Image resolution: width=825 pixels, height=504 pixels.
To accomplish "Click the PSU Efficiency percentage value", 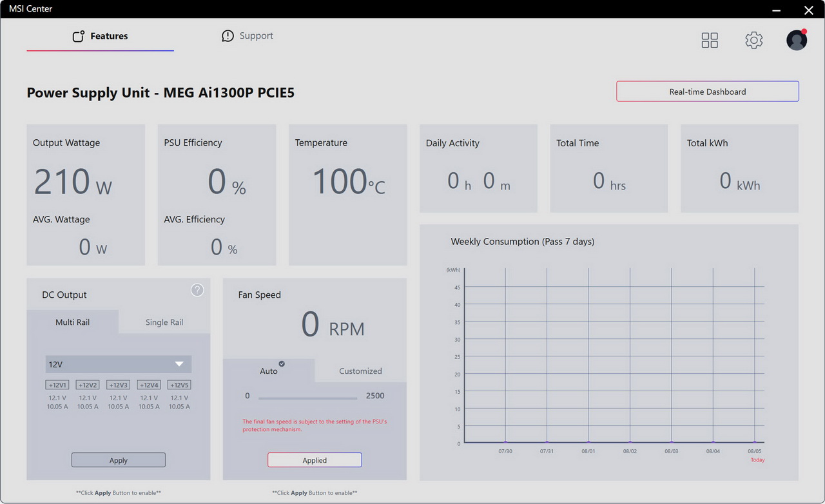I will 227,182.
